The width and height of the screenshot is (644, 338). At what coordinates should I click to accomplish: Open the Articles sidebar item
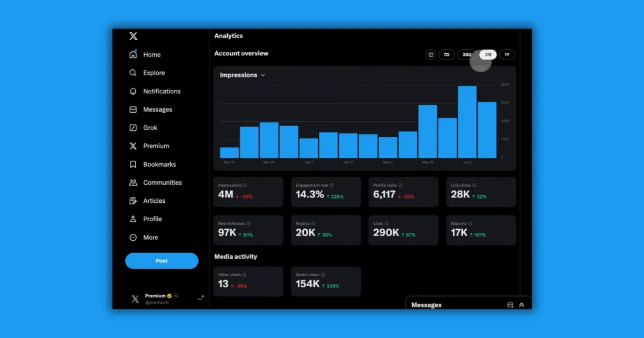[147, 201]
